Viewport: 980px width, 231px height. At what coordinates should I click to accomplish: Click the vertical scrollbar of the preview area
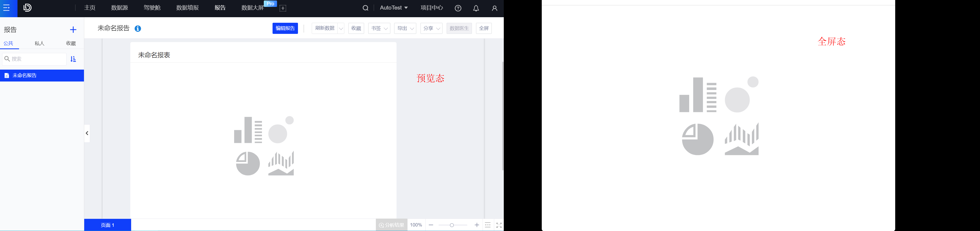pyautogui.click(x=502, y=116)
